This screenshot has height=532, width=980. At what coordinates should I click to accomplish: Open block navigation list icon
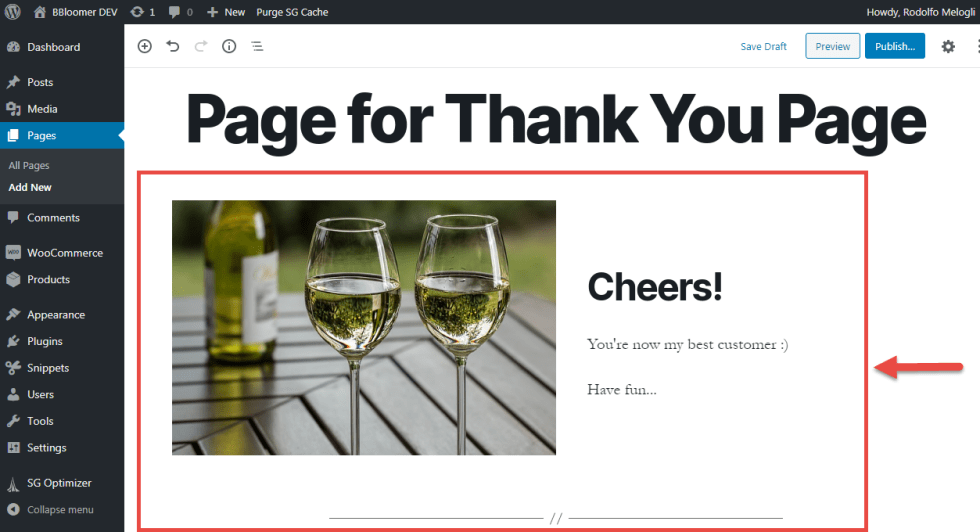(x=257, y=46)
